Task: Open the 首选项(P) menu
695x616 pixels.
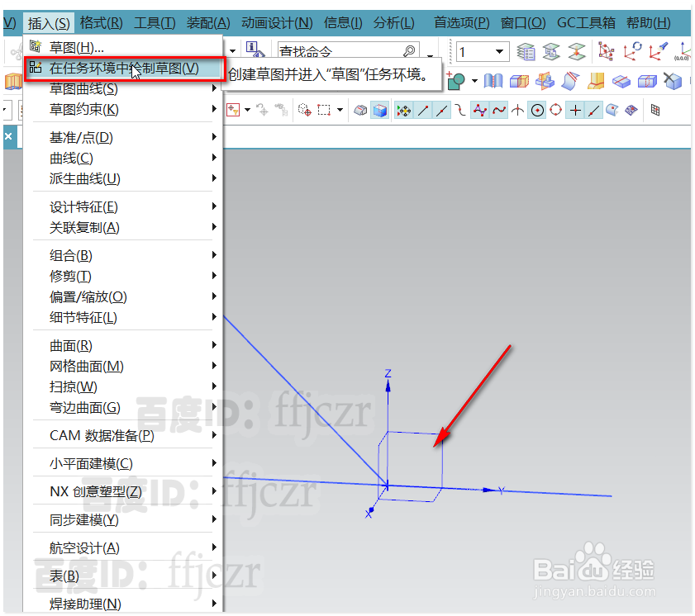Action: tap(461, 22)
